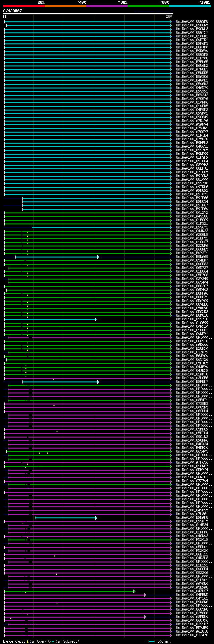Select the UniRef100_A3LQE6 label
The image size is (214, 644).
click(x=192, y=378)
